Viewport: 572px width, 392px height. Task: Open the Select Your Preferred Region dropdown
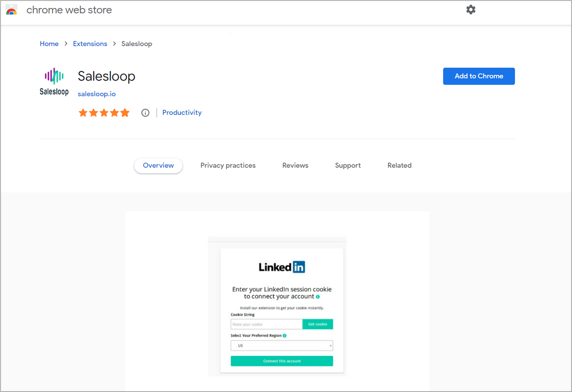[281, 345]
